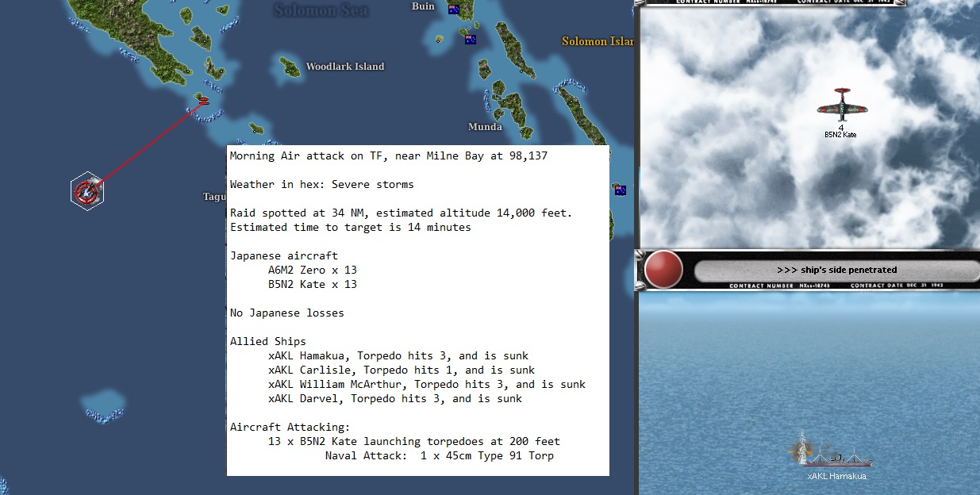Click 'Raid spotted at 34 NM' line
Image resolution: width=980 pixels, height=495 pixels.
(x=402, y=213)
